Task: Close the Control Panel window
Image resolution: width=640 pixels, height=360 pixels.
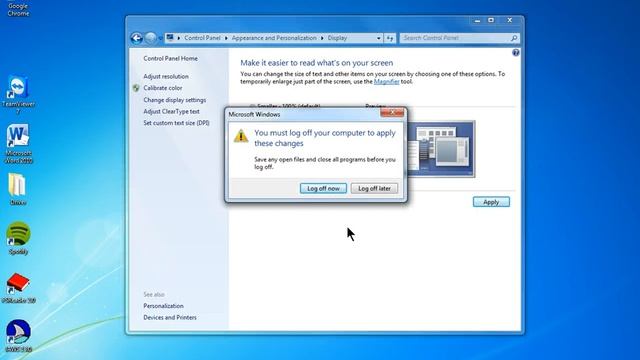Action: [509, 20]
